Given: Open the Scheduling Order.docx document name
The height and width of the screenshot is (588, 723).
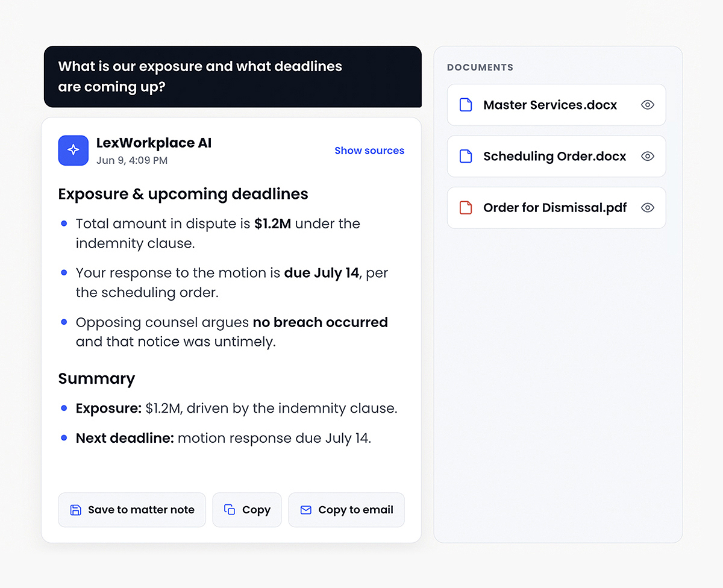Looking at the screenshot, I should [555, 156].
